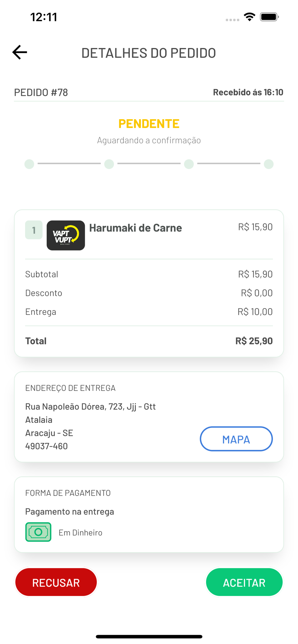
Task: Tap the cash payment money icon
Action: tap(38, 532)
